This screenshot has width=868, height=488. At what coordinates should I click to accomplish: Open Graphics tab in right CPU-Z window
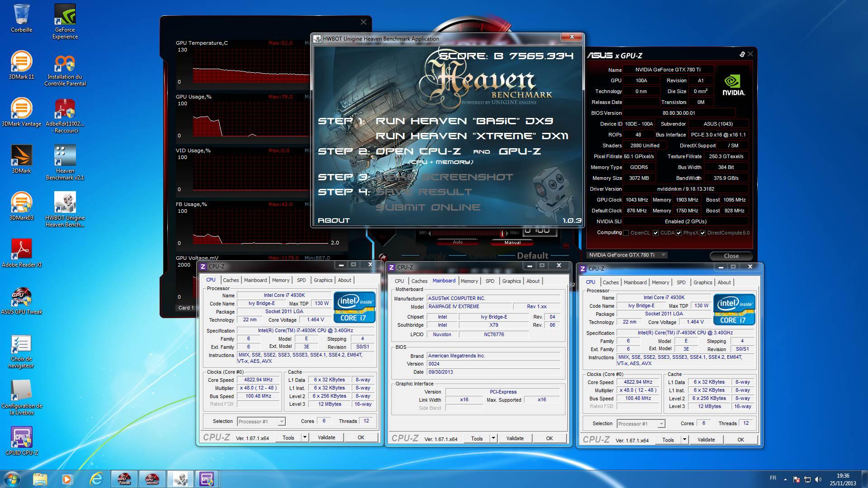click(x=703, y=282)
